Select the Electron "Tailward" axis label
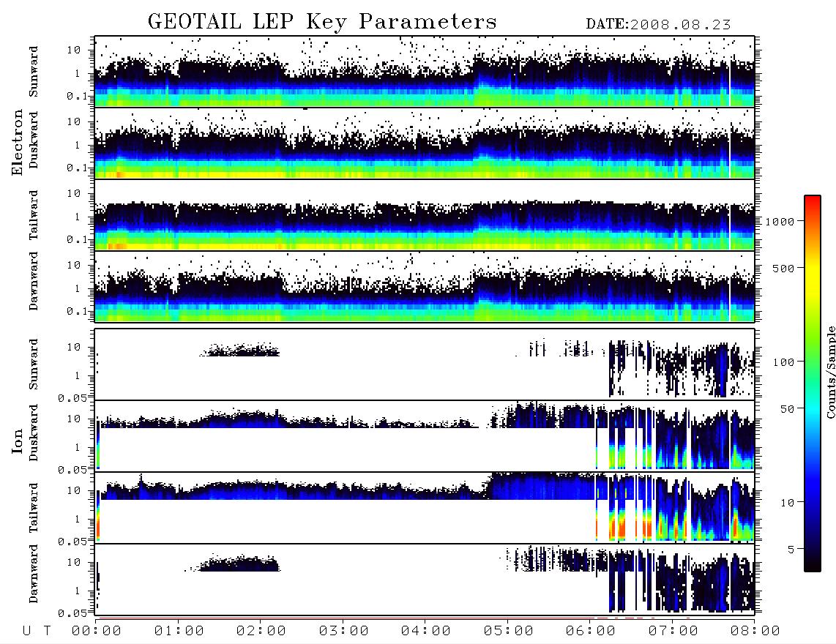This screenshot has height=644, width=836. click(34, 215)
